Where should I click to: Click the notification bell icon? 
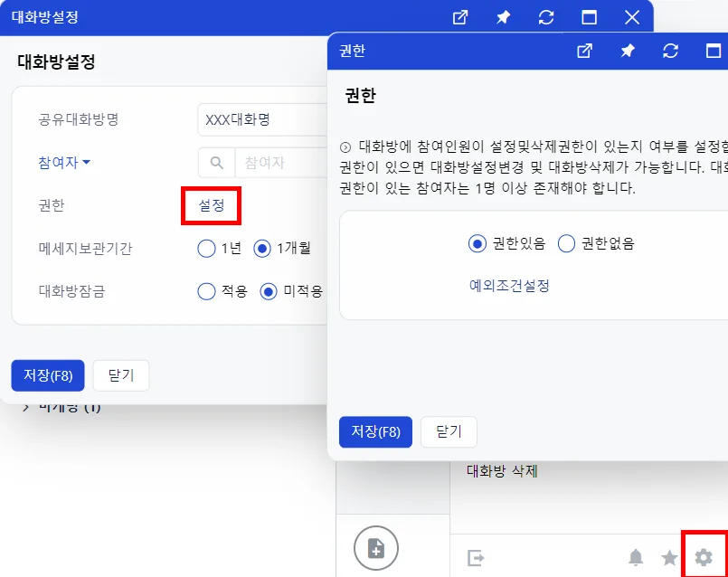point(636,557)
